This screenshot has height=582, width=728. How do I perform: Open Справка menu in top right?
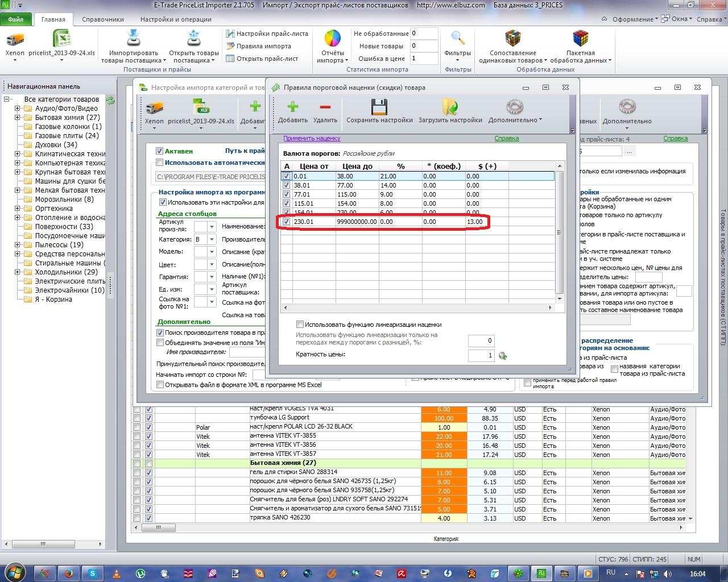(x=711, y=19)
